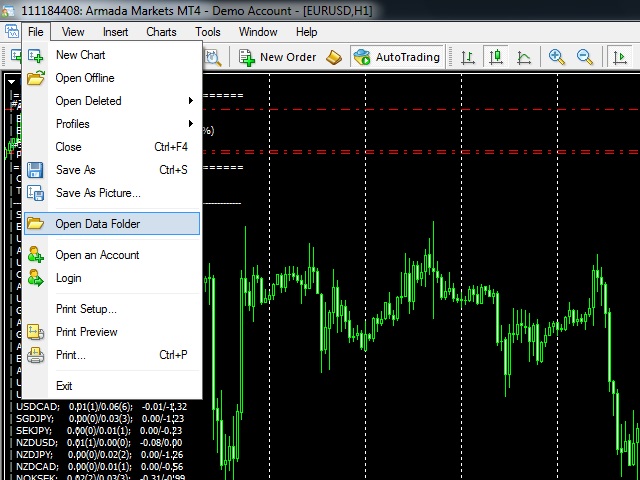Screen dimensions: 640x480
Task: Open the Insert menu
Action: pos(115,31)
